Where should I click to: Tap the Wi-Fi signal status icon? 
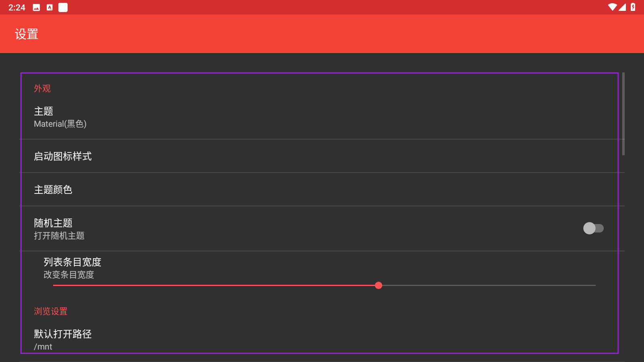(x=612, y=7)
